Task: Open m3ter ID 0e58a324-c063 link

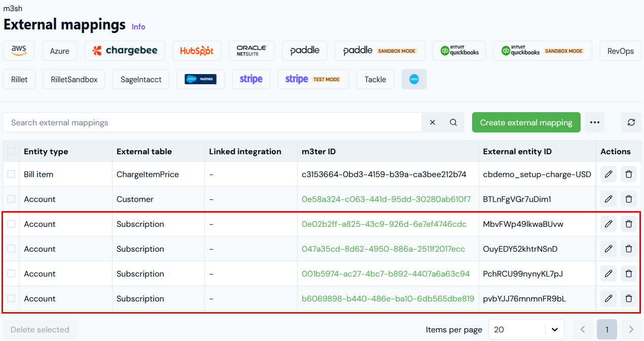Action: 386,199
